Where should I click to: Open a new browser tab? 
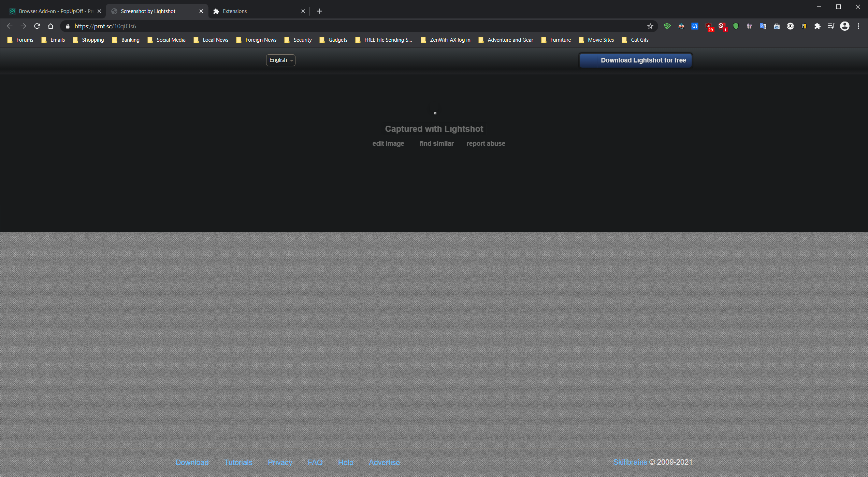319,11
